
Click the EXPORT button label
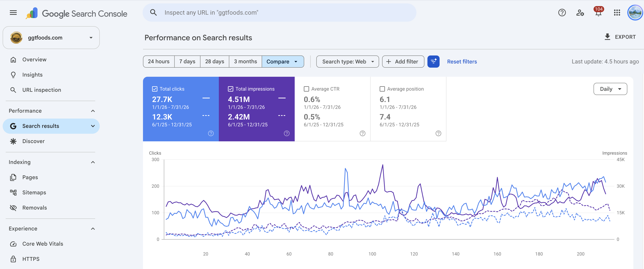click(625, 37)
